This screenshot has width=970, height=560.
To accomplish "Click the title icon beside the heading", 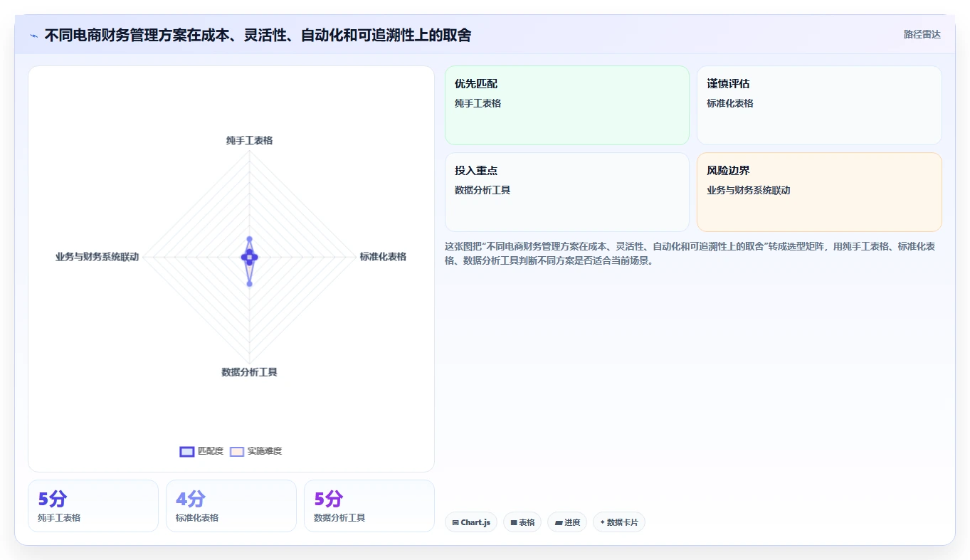I will point(33,36).
